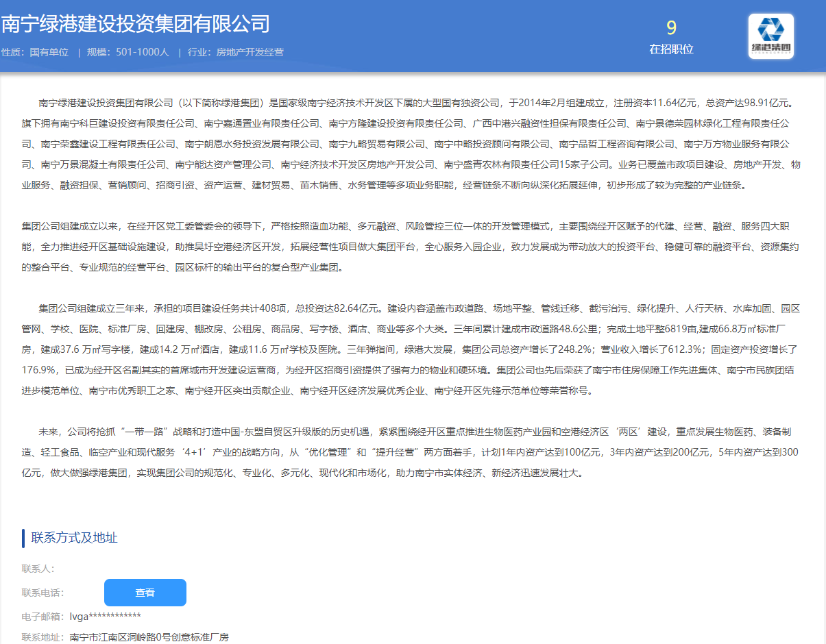Click the first paragraph starting 南宁绿港建设投资集团有限公司（以下简称
The image size is (826, 644).
[411, 145]
